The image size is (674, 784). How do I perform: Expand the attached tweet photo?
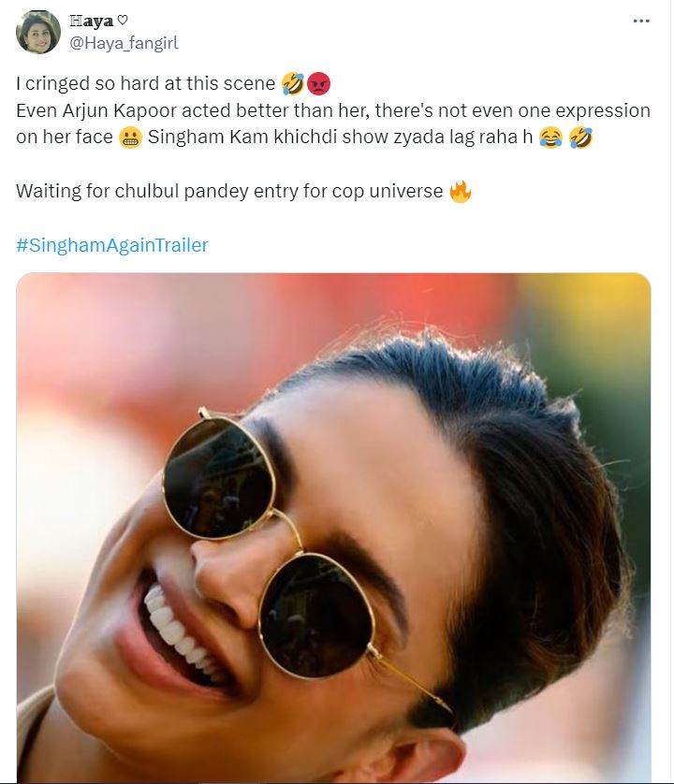[x=333, y=524]
